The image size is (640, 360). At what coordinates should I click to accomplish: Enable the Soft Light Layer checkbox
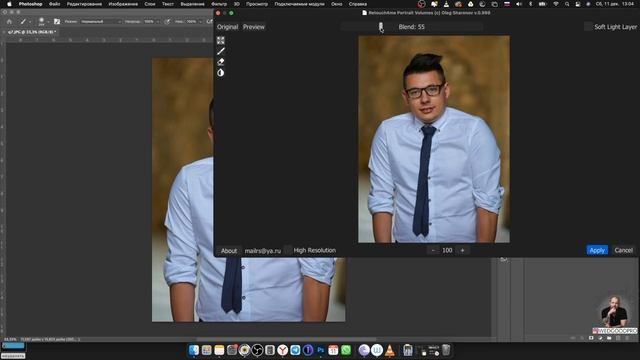[588, 27]
